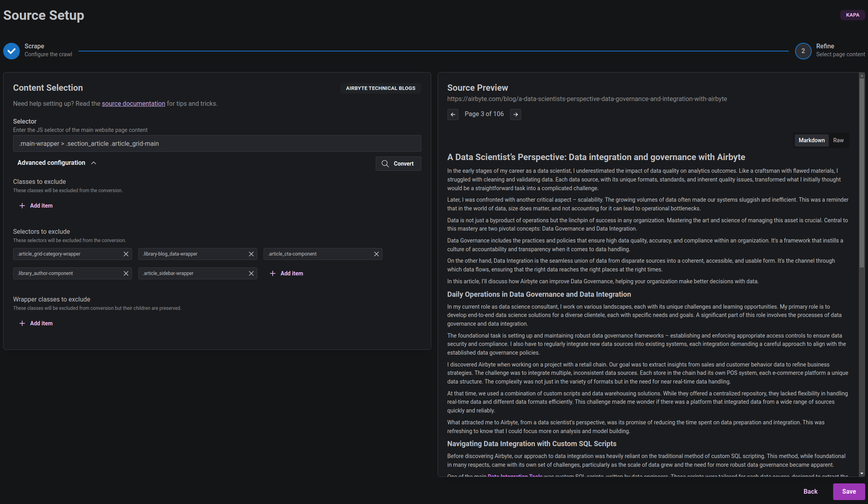This screenshot has height=504, width=868.
Task: Remove the .library_author-component selector
Action: (x=126, y=273)
